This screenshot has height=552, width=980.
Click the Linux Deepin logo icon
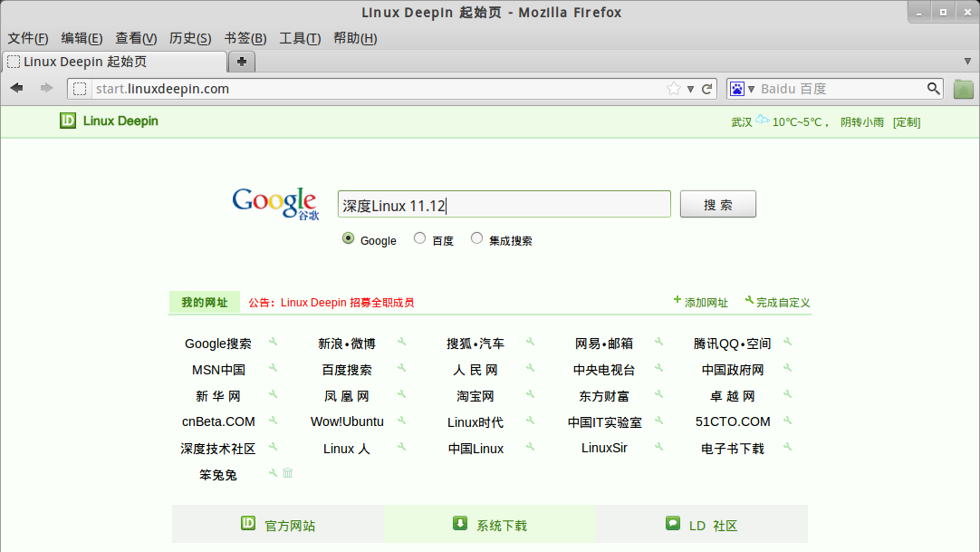[68, 121]
